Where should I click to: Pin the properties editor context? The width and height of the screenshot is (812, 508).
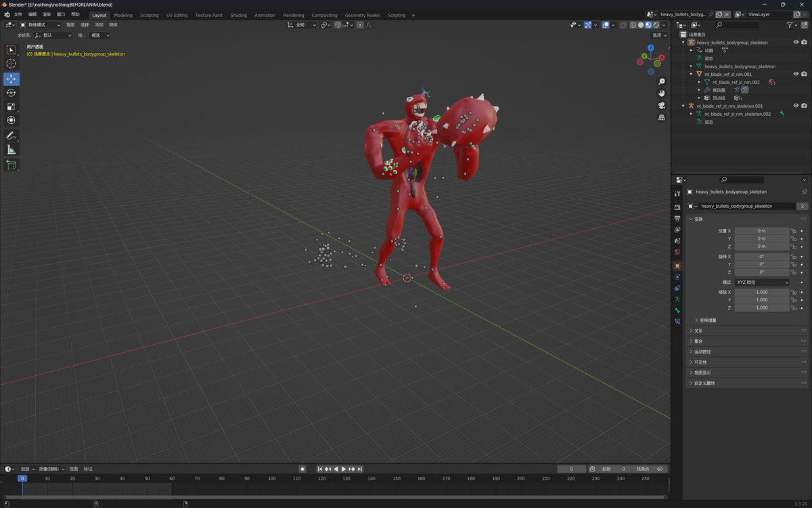coord(804,192)
